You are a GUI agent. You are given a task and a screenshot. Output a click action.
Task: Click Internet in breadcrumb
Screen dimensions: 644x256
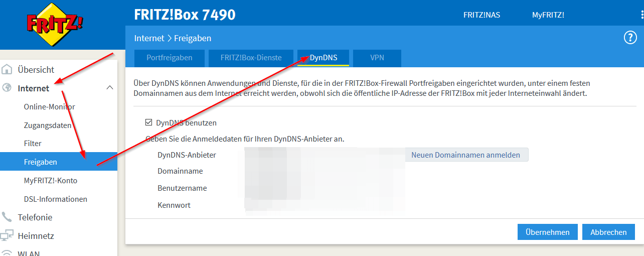(149, 38)
